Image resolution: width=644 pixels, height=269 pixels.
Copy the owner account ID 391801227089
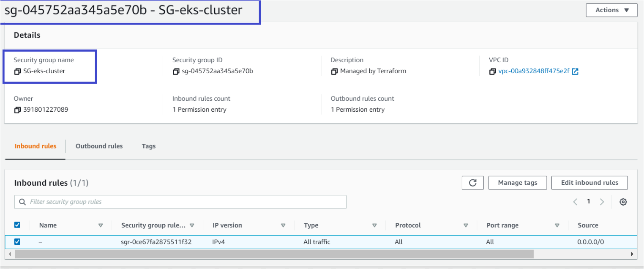point(17,110)
